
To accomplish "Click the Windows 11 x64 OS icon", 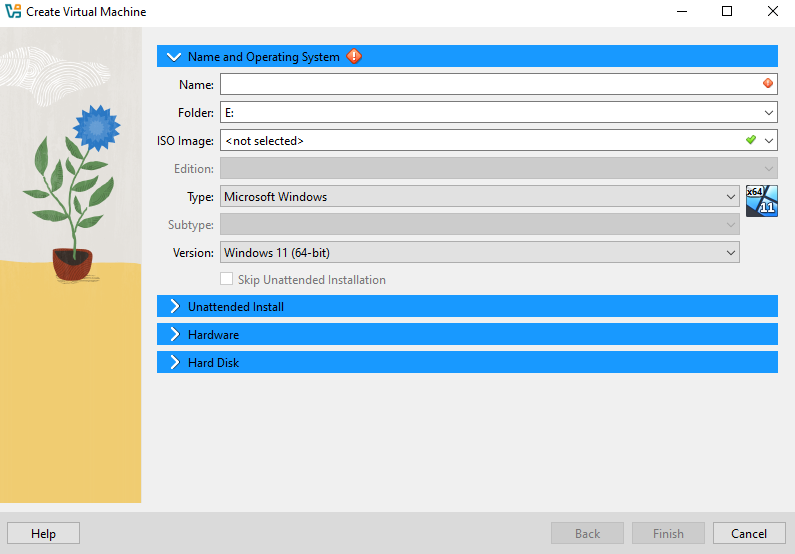I will pos(762,201).
